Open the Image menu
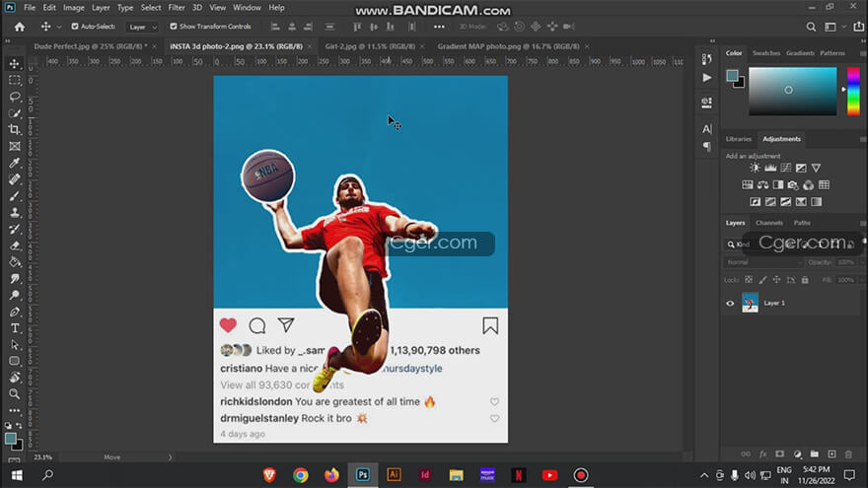 pos(73,8)
